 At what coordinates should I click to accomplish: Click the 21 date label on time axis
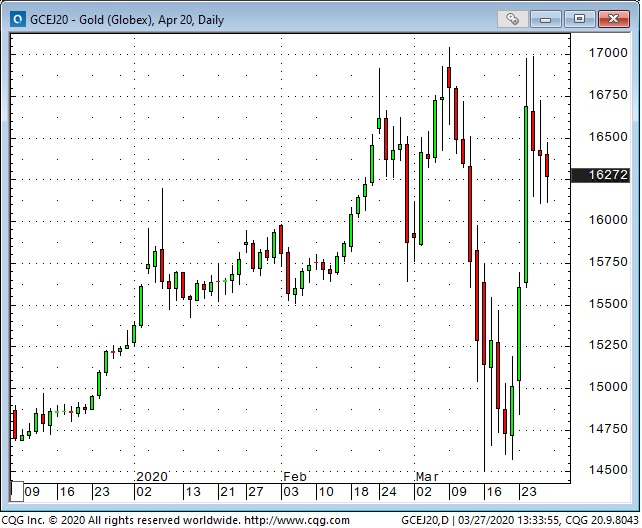click(x=228, y=492)
